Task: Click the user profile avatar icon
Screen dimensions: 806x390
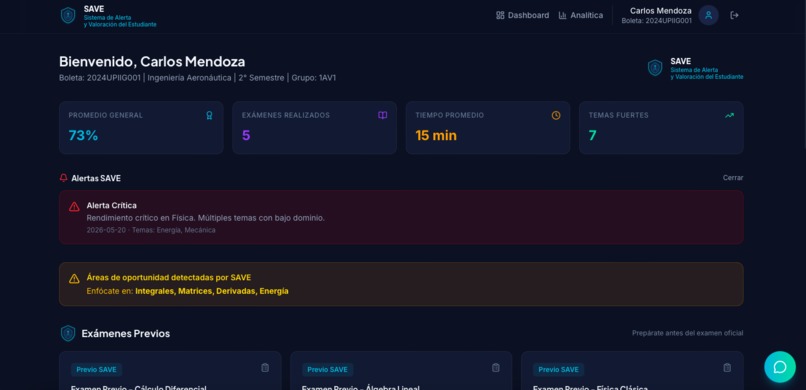Action: pos(708,15)
